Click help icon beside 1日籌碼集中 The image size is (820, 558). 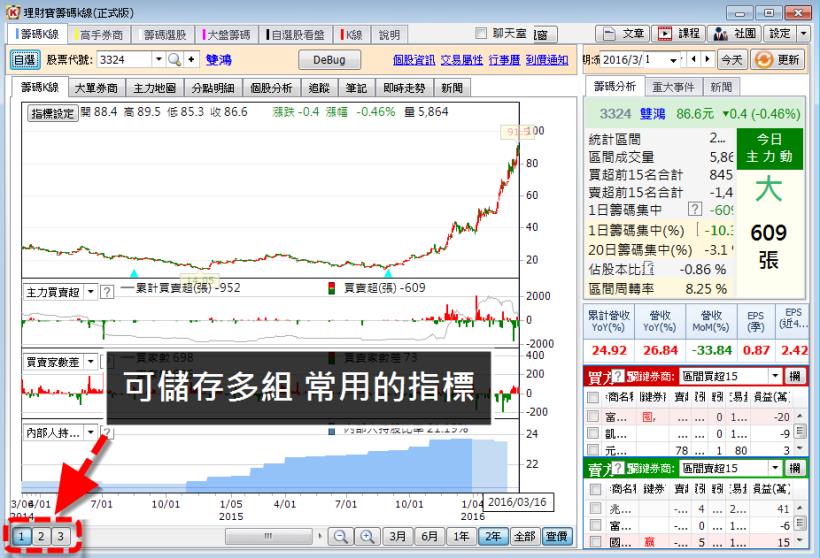pos(694,209)
